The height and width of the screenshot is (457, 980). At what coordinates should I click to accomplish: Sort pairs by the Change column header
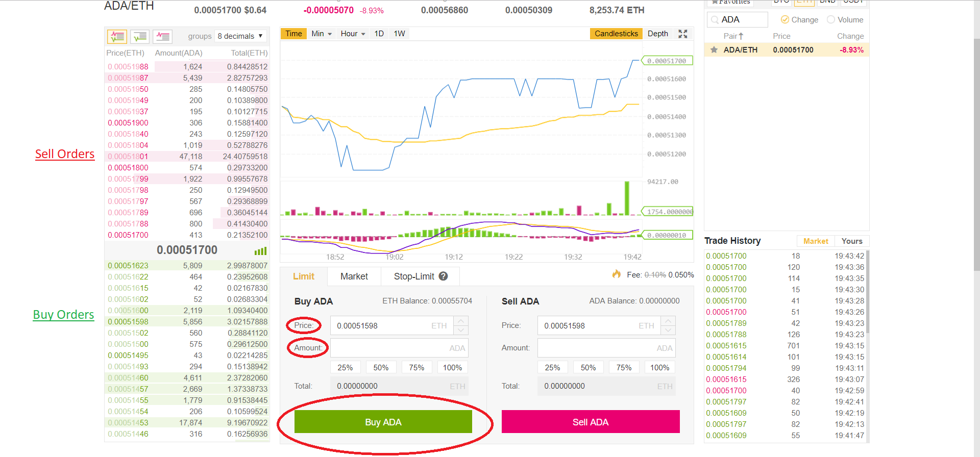(850, 36)
